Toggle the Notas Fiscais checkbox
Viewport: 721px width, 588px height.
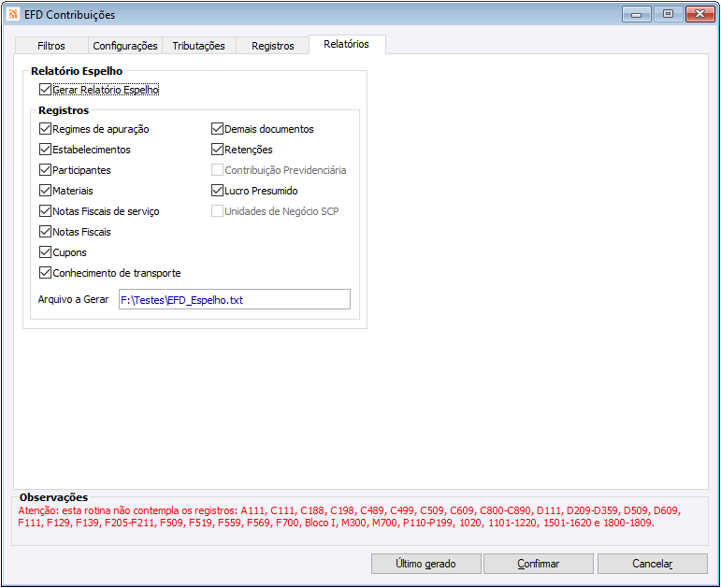coord(45,232)
